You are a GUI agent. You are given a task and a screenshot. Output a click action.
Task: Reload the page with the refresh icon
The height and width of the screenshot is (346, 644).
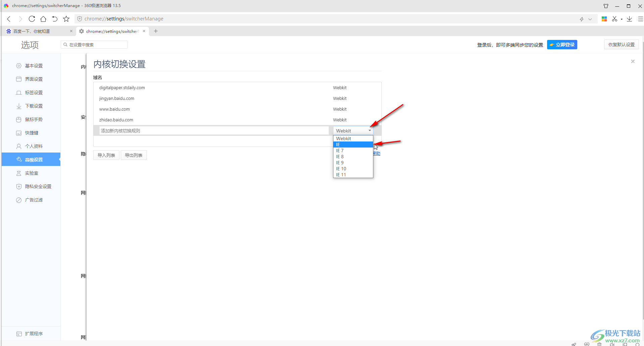(32, 19)
